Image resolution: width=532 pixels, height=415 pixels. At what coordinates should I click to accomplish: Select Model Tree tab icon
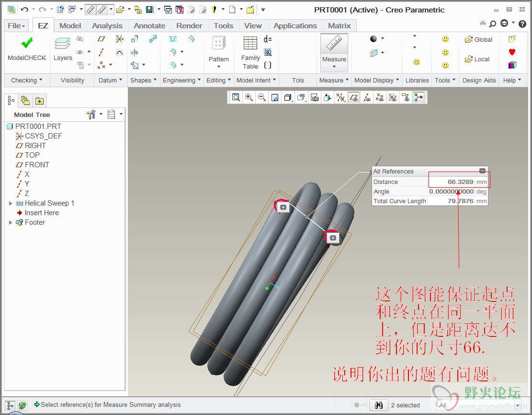[11, 101]
